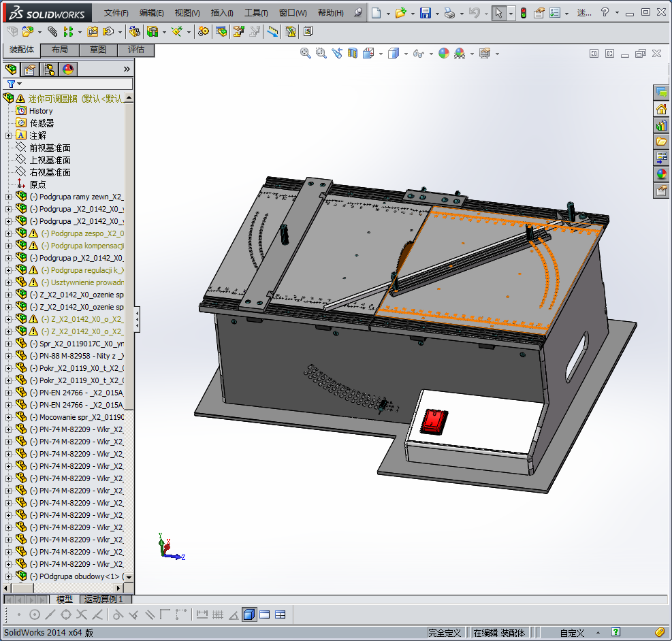The height and width of the screenshot is (641, 672).
Task: Click the Print icon in the toolbar
Action: 449,13
